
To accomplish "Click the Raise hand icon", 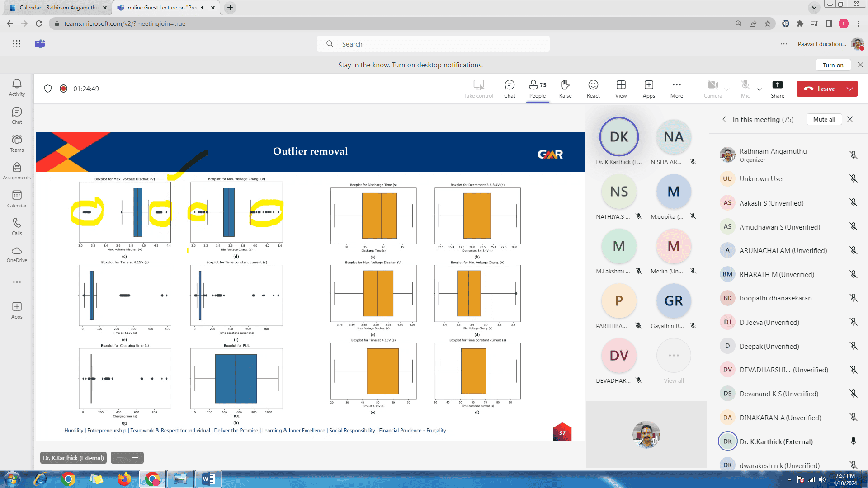I will pyautogui.click(x=565, y=89).
